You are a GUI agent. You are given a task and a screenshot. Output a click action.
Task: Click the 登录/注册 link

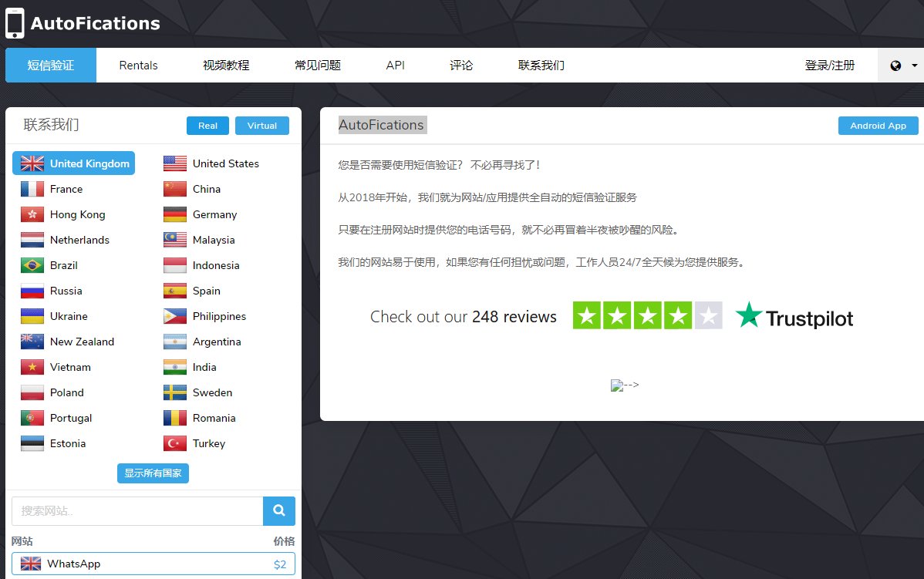click(830, 66)
